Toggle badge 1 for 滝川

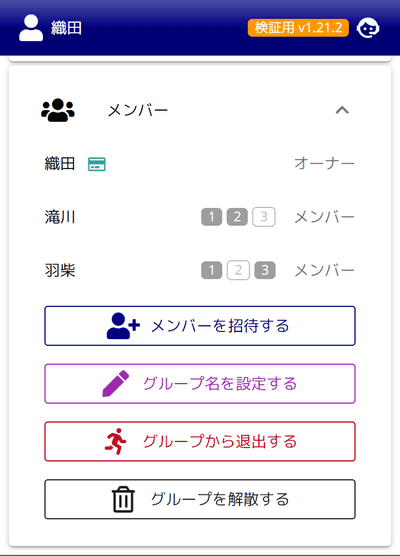(212, 217)
